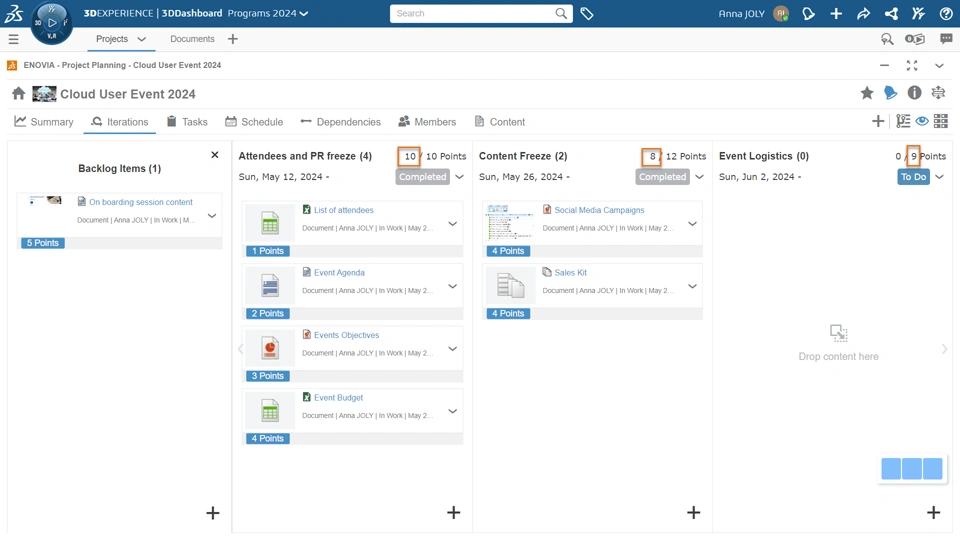Switch to Documents dashboard tab
Viewport: 960px width, 540px height.
[x=192, y=39]
